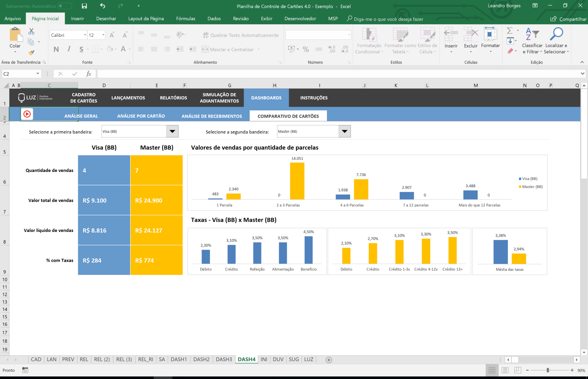Open Classificar e Filtrar tool
This screenshot has width=588, height=379.
(x=532, y=40)
